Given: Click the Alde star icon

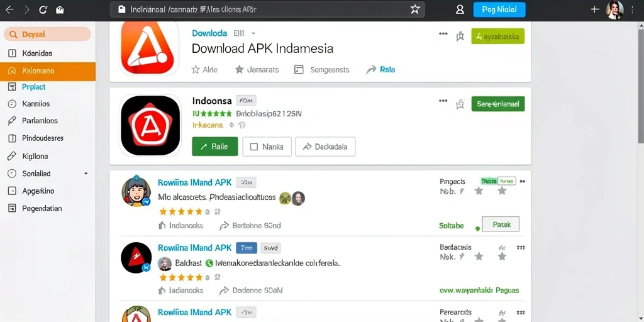Looking at the screenshot, I should (x=196, y=69).
